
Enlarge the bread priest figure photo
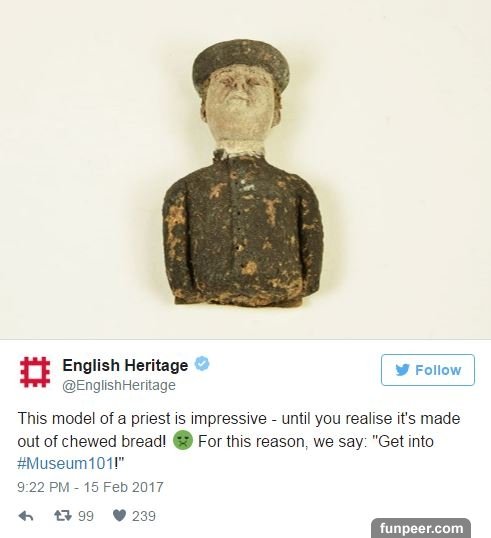(245, 169)
